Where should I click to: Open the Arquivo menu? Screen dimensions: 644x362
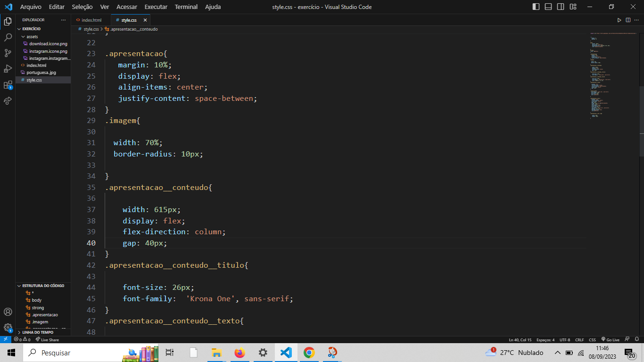click(31, 7)
